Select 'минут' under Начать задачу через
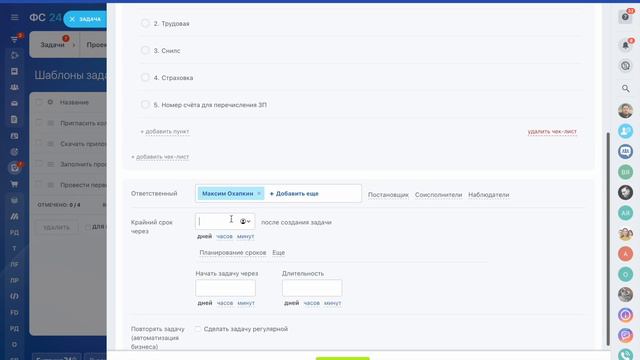Screen dimensions: 640x360 (246, 303)
